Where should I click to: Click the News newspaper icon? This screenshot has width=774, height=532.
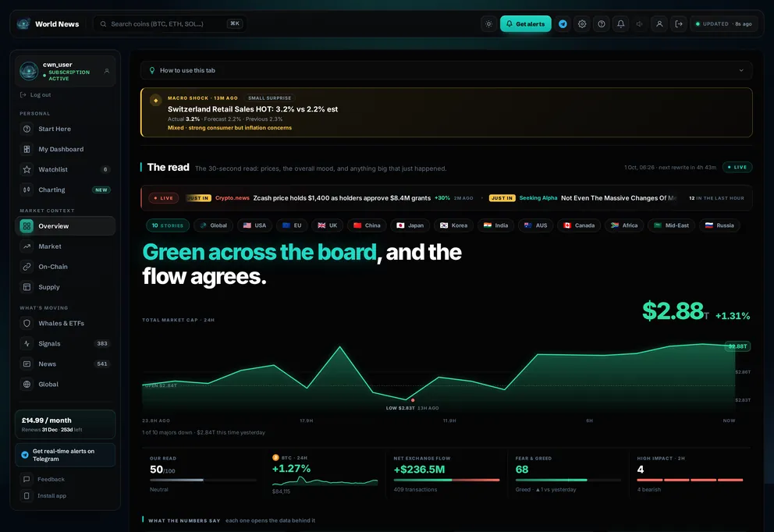(27, 364)
